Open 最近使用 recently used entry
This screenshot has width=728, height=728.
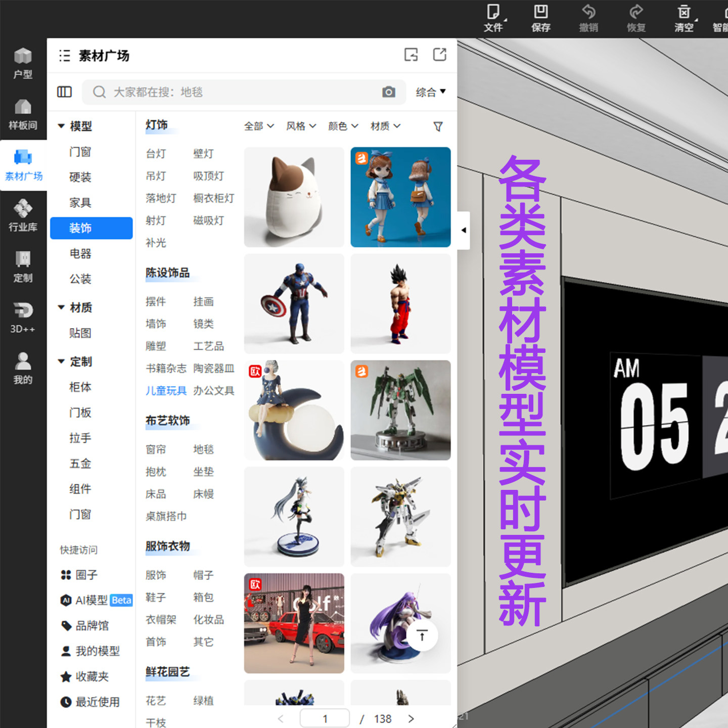[91, 702]
